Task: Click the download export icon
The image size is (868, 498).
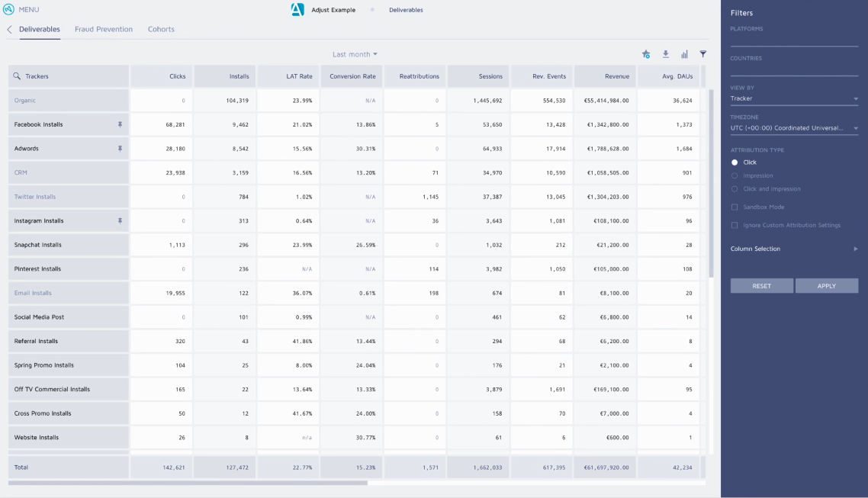Action: 665,54
